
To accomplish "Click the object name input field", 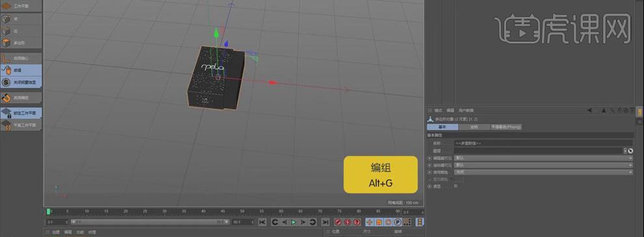I will click(543, 143).
